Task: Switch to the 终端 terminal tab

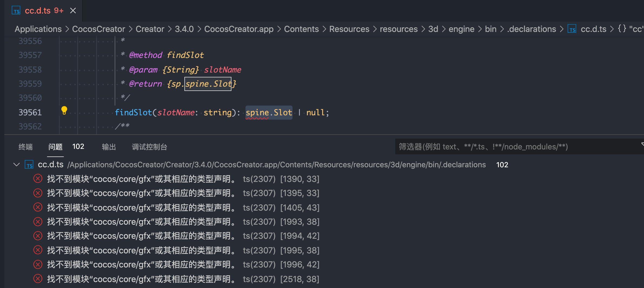Action: [x=25, y=147]
